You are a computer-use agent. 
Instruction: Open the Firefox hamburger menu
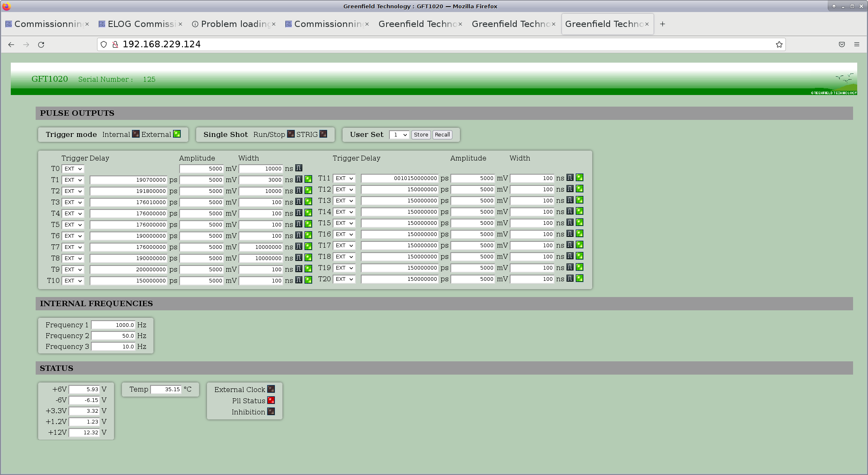[856, 44]
